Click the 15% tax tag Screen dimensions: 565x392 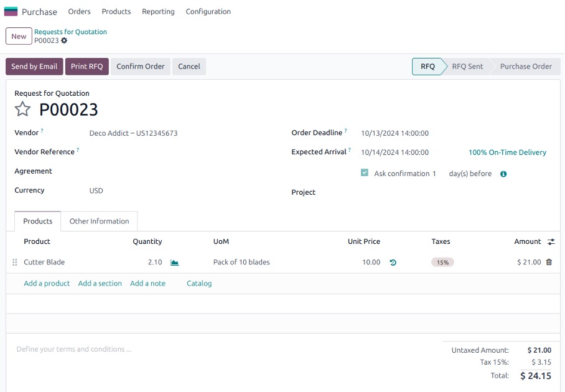[x=442, y=263]
